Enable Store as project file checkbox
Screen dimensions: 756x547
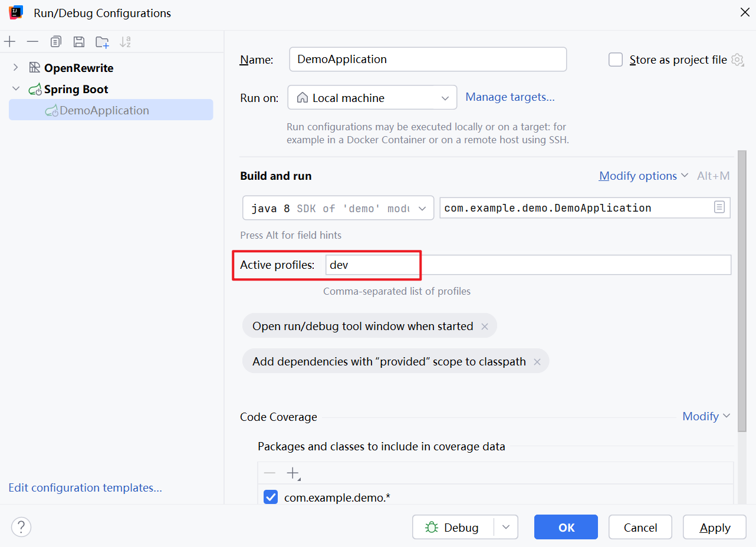click(616, 60)
